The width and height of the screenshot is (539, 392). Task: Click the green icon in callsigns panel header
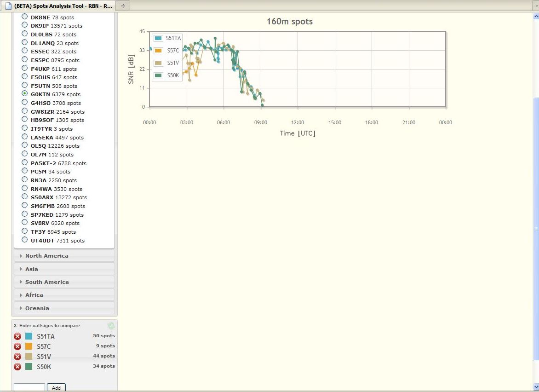point(111,326)
